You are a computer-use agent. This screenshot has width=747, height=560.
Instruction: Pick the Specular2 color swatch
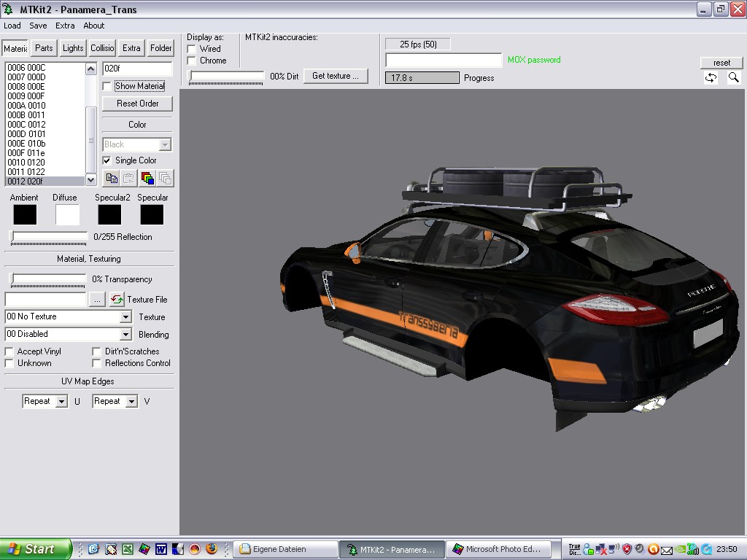109,215
